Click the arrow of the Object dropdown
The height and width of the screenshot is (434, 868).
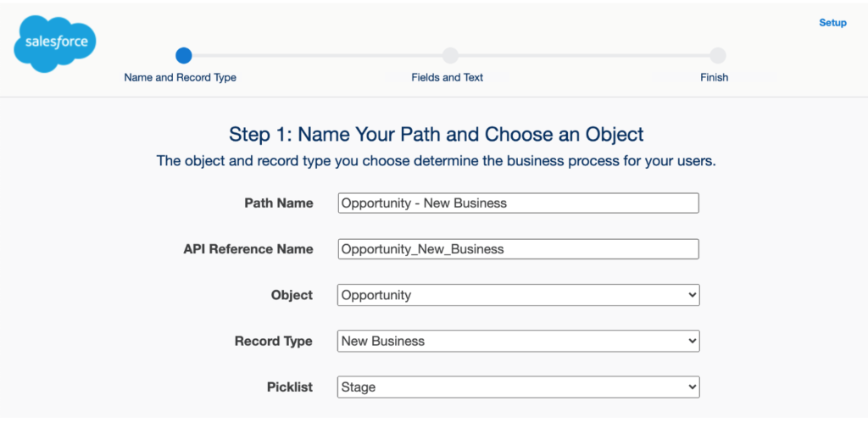[692, 295]
